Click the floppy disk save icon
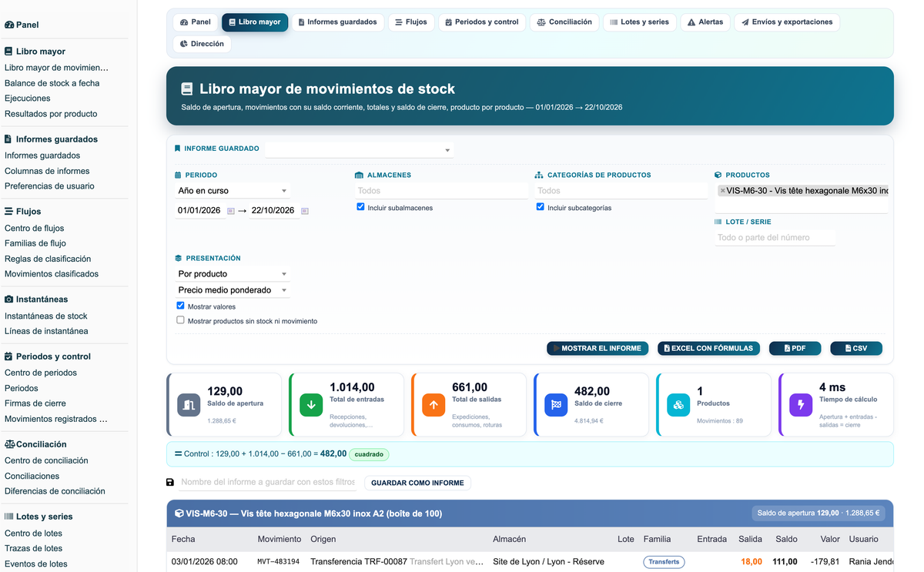Viewport: 924px width, 572px height. [x=170, y=483]
